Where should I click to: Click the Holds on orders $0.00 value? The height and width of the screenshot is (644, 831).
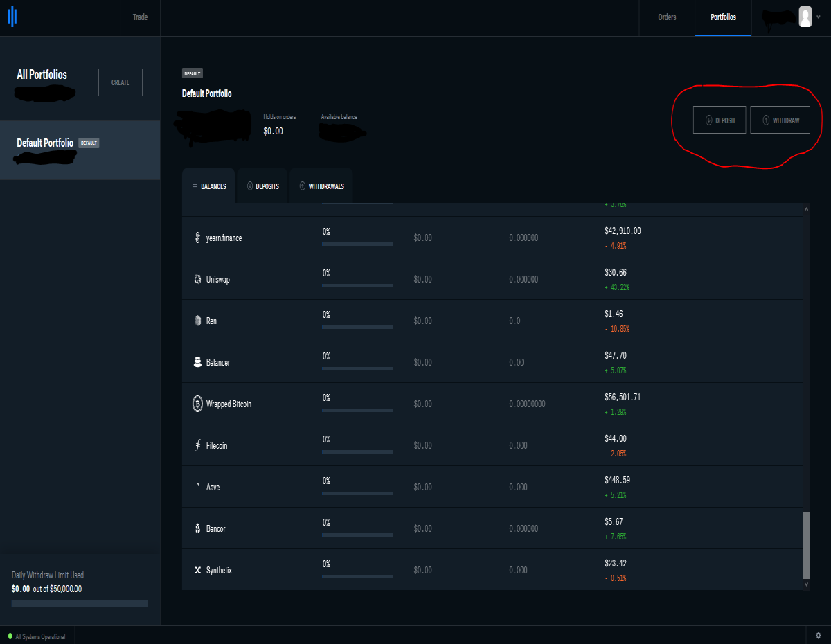[273, 131]
